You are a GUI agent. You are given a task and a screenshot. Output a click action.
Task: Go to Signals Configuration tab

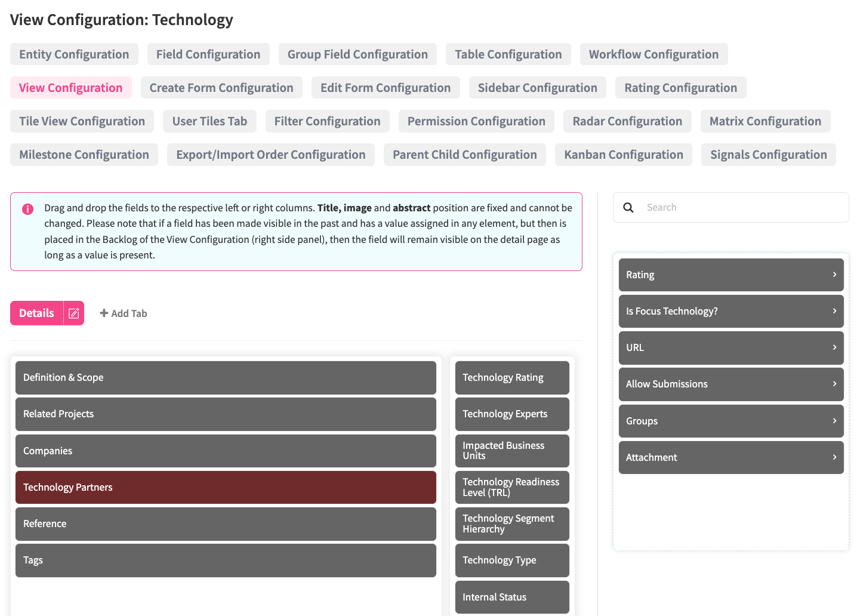(x=768, y=155)
